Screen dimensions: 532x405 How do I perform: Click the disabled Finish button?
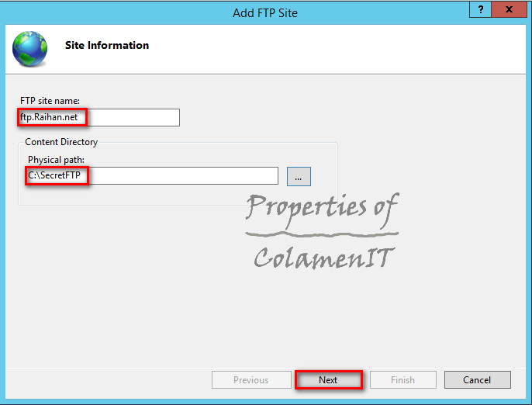tap(402, 379)
